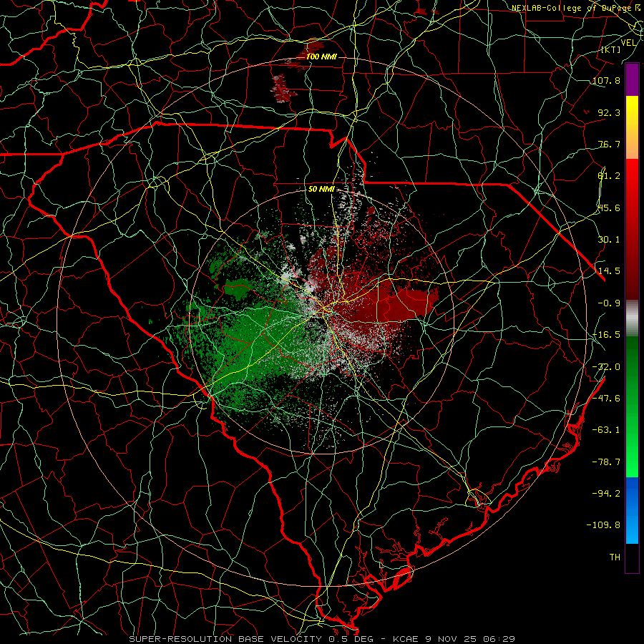Click the -94.2 legend value
The width and height of the screenshot is (644, 644).
click(606, 494)
